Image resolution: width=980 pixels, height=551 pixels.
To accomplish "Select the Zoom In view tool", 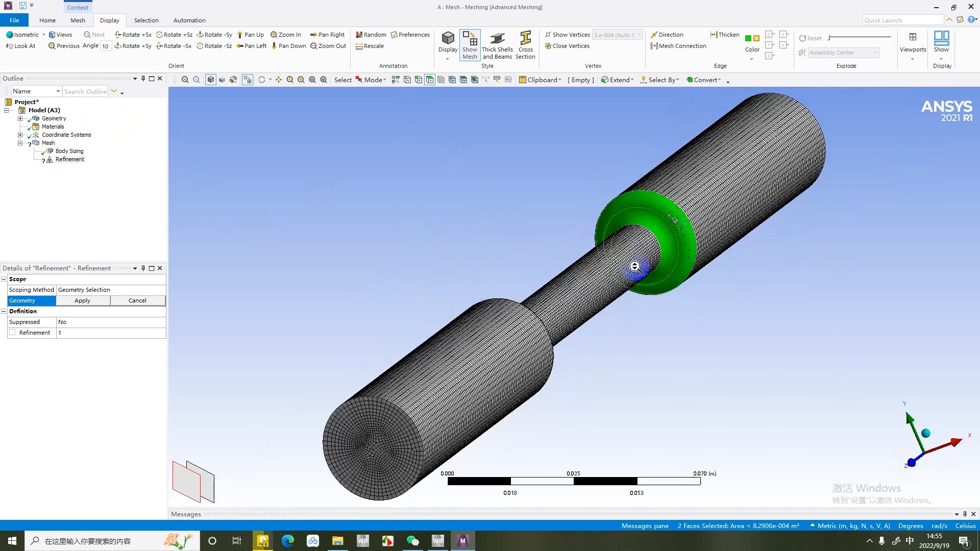I will coord(286,34).
